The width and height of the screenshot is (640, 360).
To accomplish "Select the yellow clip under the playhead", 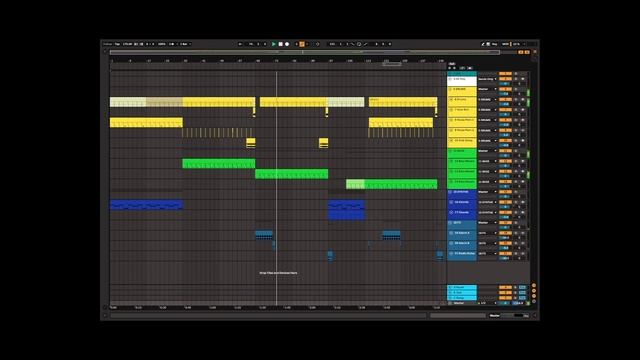I will click(x=293, y=102).
